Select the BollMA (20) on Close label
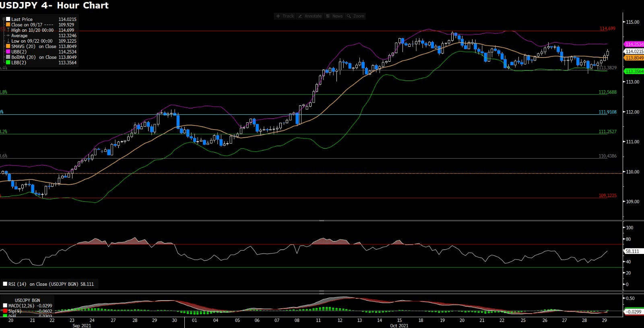 click(x=34, y=57)
